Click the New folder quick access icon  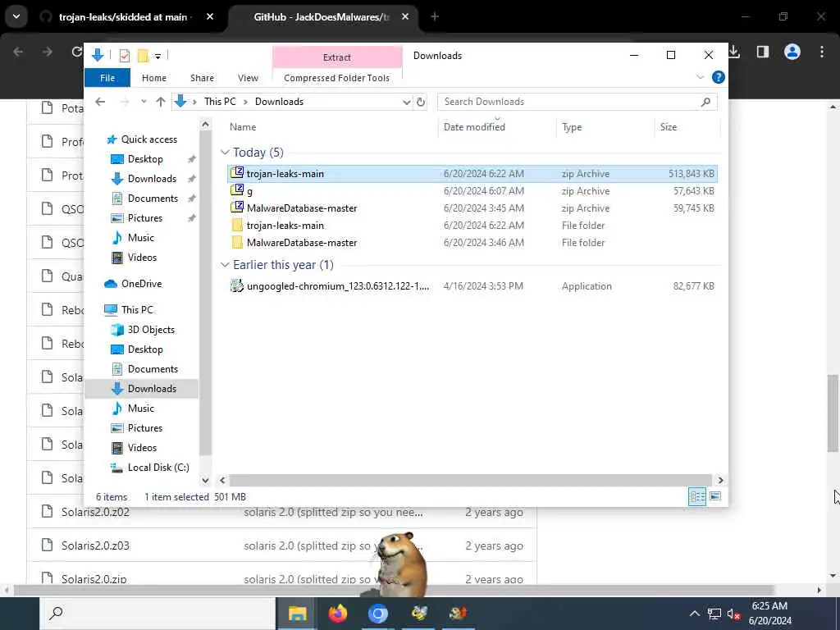click(x=143, y=55)
